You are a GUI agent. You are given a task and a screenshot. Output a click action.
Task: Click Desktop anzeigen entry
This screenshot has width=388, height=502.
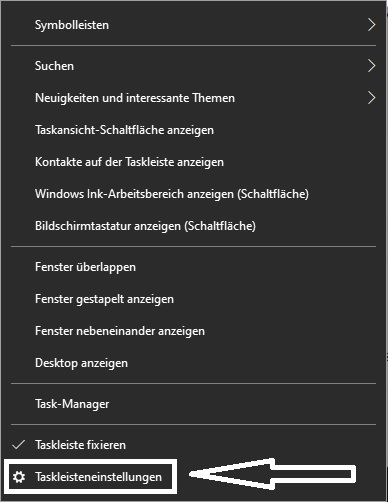tap(193, 363)
